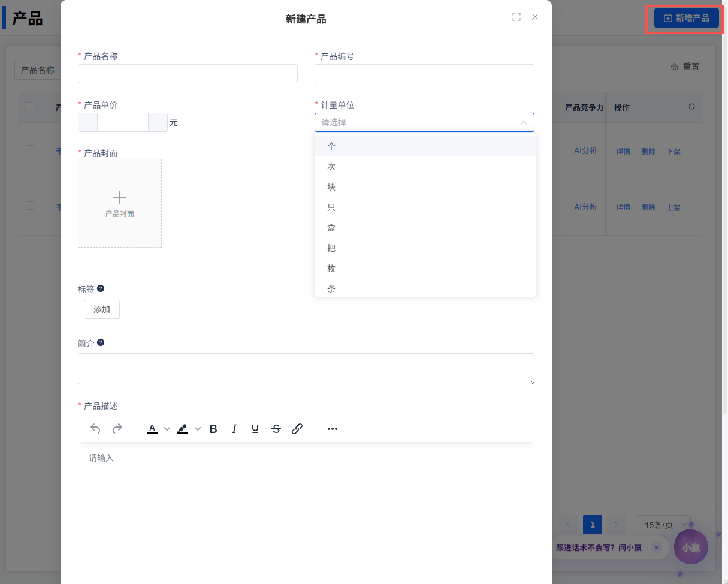Image resolution: width=728 pixels, height=584 pixels.
Task: Click the help icon next to 标签
Action: (101, 288)
